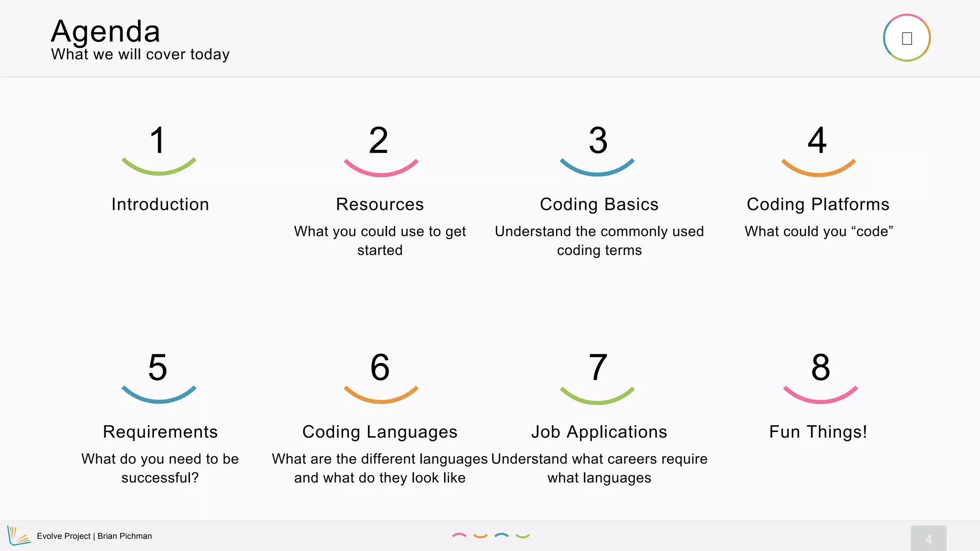Screen dimensions: 980x551
Task: Click the number 5 above Requirements
Action: 158,367
